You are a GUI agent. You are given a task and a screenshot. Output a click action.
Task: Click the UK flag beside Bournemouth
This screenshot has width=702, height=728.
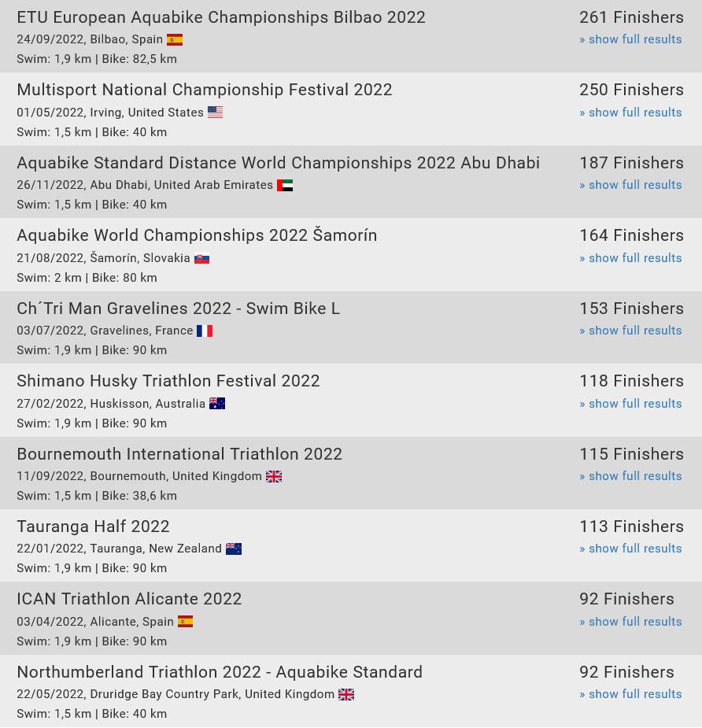click(x=274, y=476)
